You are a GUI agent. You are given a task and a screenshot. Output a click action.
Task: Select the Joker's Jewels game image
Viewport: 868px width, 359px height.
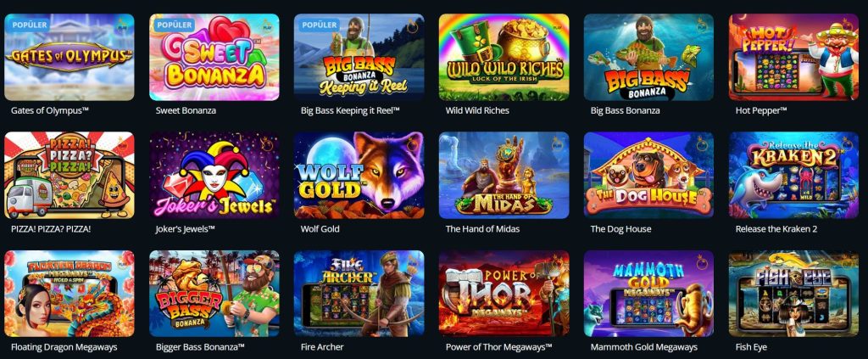tap(214, 175)
